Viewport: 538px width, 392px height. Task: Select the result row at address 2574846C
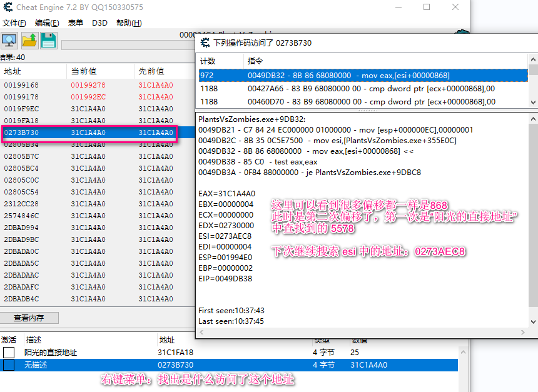click(98, 216)
